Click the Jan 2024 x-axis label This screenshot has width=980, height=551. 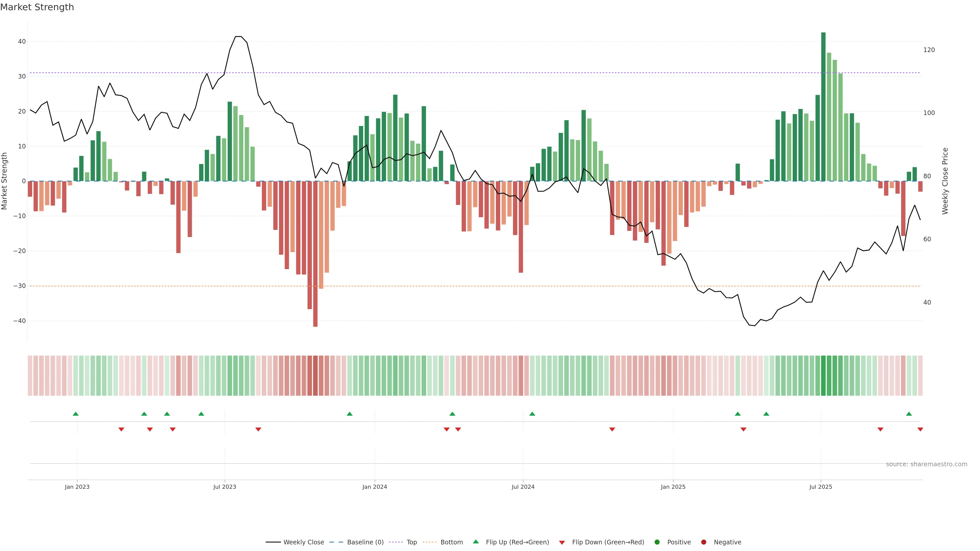pyautogui.click(x=375, y=487)
